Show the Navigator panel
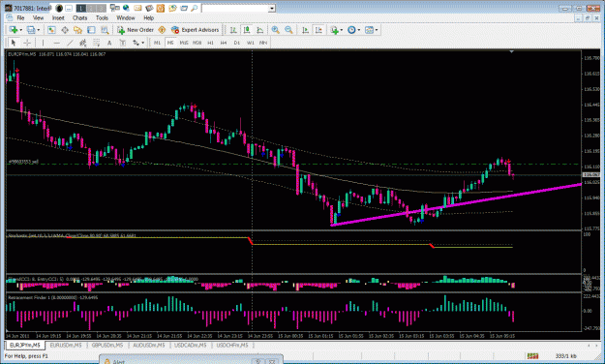Image resolution: width=605 pixels, height=364 pixels. [78, 30]
